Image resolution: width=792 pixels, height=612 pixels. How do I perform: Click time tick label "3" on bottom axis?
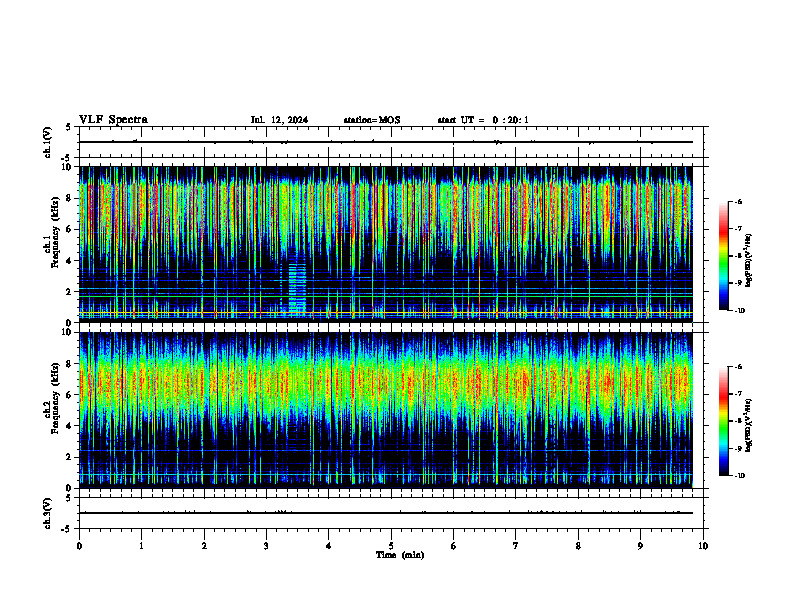(266, 546)
